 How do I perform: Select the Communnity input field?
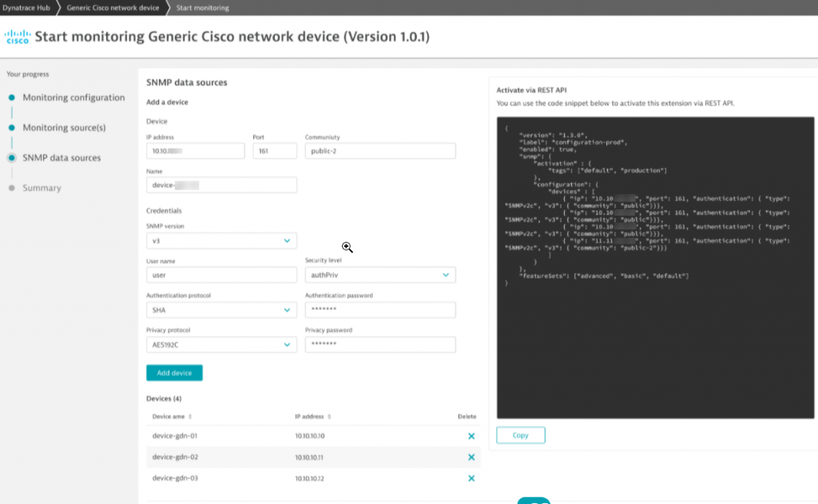(x=380, y=150)
